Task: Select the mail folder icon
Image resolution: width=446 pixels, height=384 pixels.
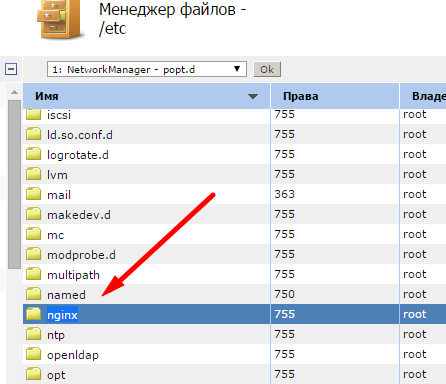Action: point(33,194)
